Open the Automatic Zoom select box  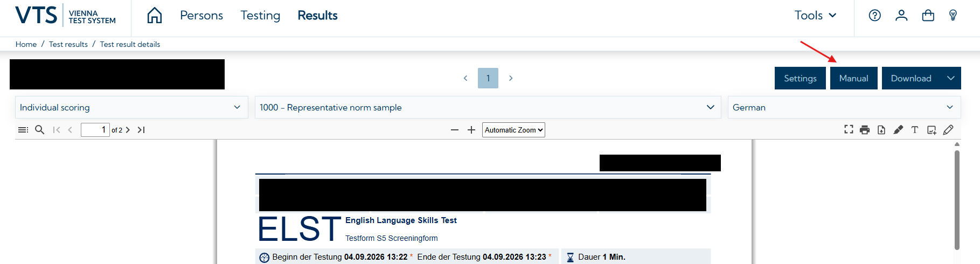[513, 130]
